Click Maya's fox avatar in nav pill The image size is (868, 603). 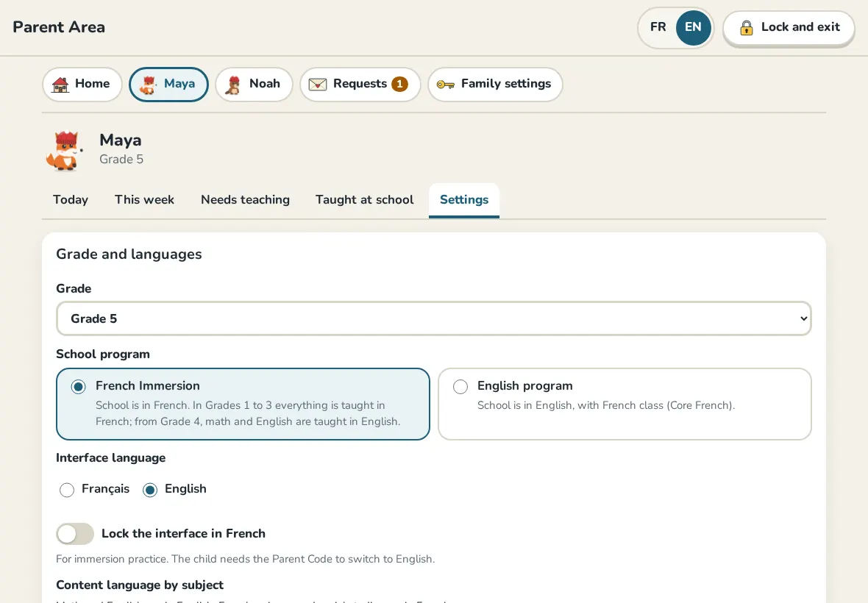(148, 85)
